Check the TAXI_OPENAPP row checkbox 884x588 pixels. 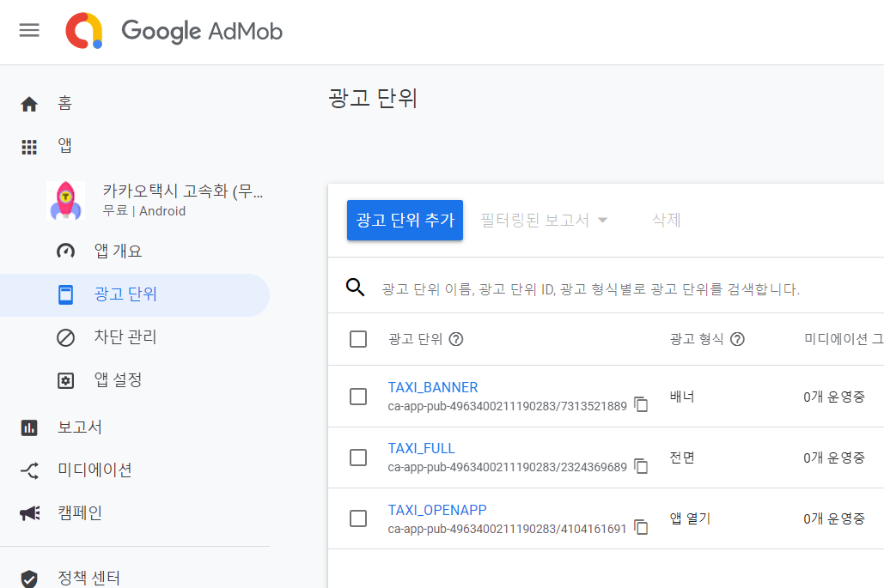[358, 518]
